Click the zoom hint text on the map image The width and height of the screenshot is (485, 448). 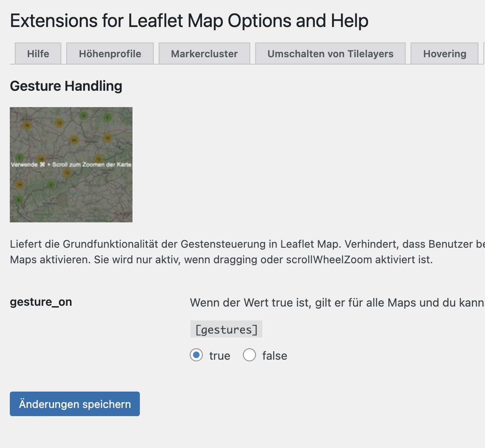pos(71,164)
